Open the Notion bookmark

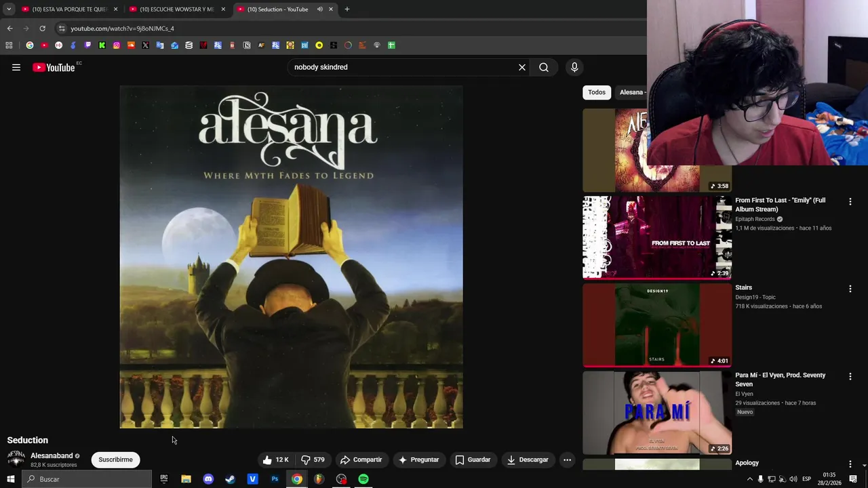point(247,45)
